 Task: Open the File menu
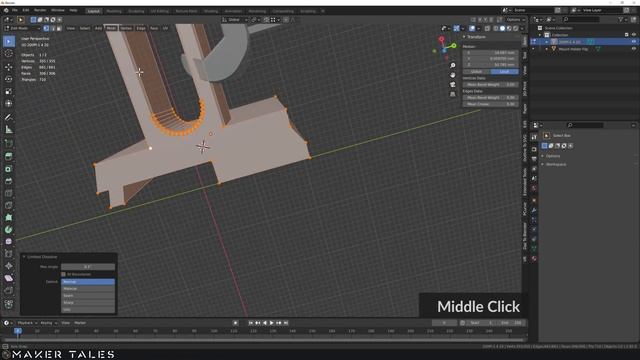point(15,11)
